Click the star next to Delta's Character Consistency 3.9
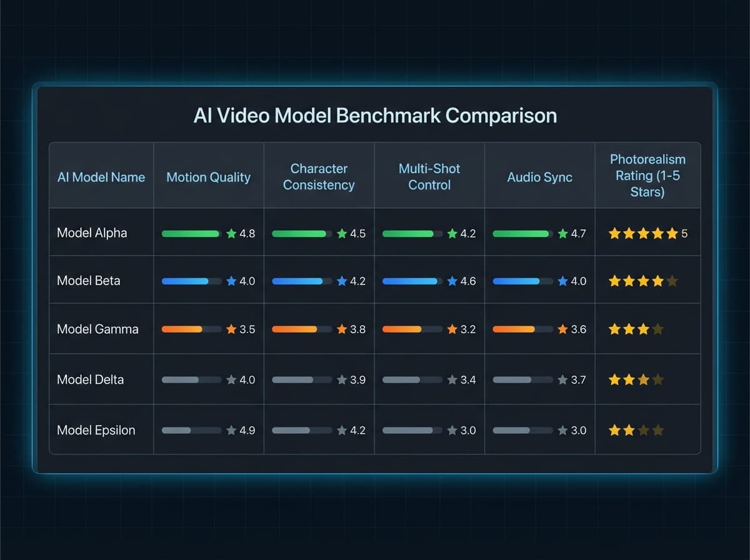 (x=341, y=379)
